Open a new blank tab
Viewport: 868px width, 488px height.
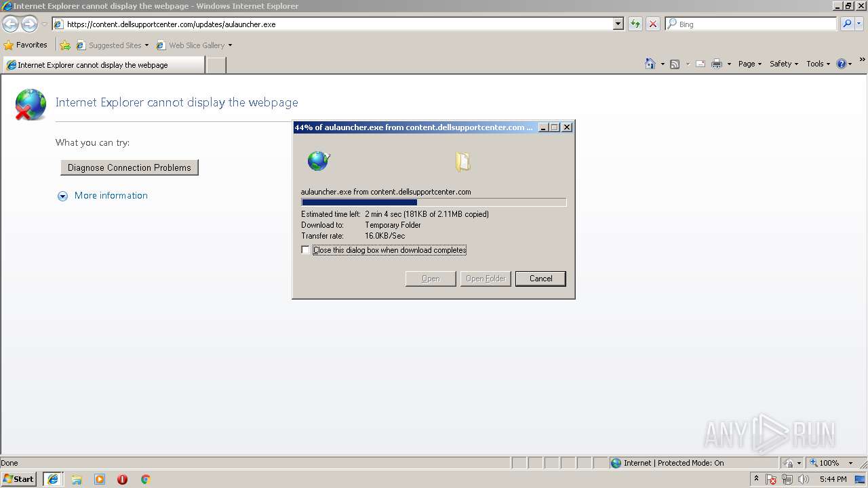216,65
